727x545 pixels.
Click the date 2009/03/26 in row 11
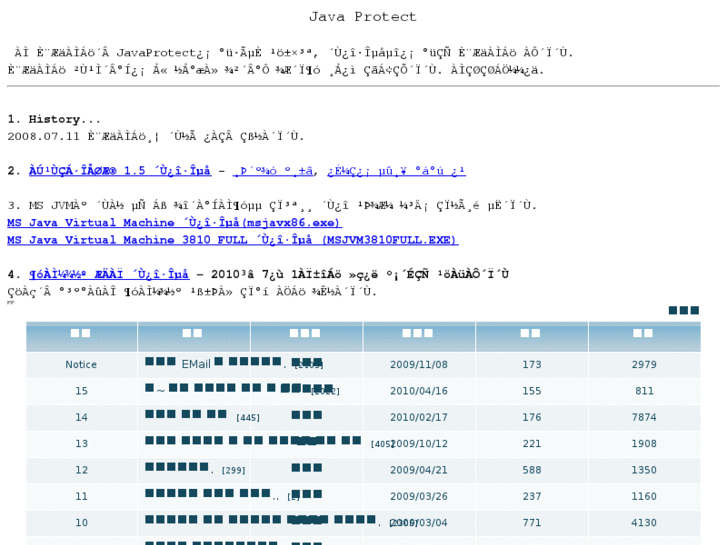(x=419, y=497)
